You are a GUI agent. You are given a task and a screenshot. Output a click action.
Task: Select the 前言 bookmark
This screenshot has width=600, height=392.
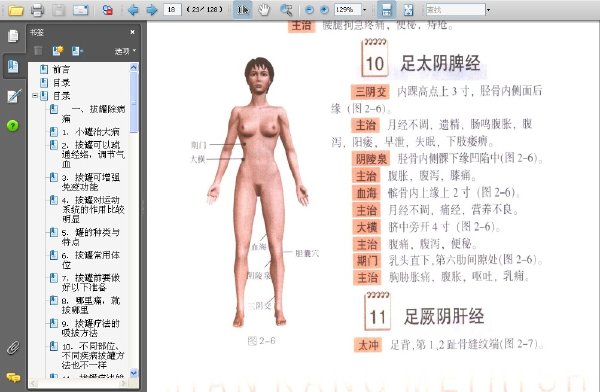(61, 69)
